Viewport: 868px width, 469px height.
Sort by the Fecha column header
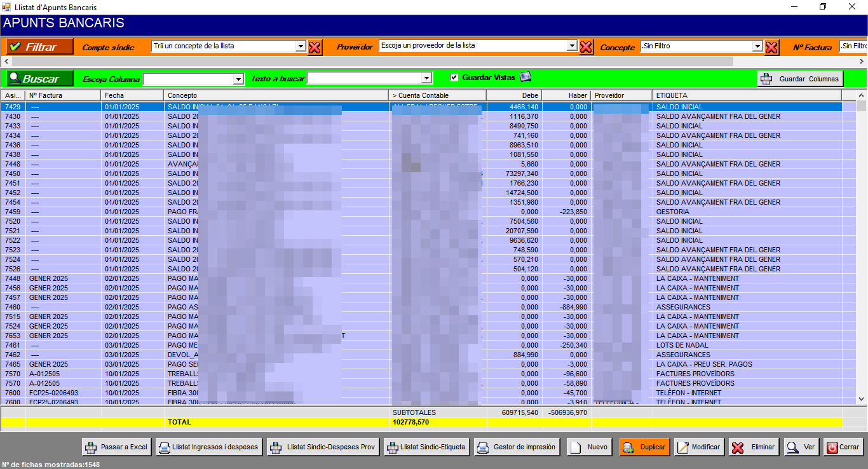pyautogui.click(x=132, y=95)
